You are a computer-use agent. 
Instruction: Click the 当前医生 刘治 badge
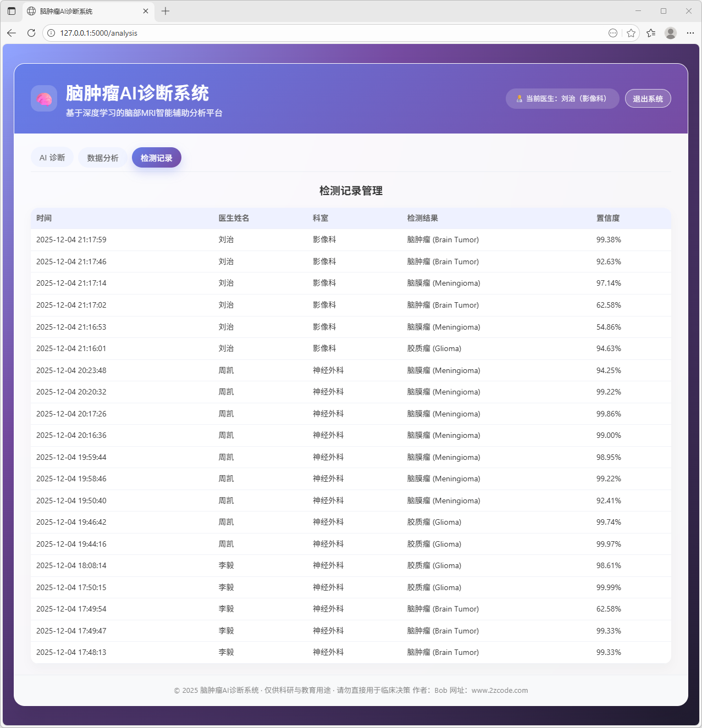562,99
